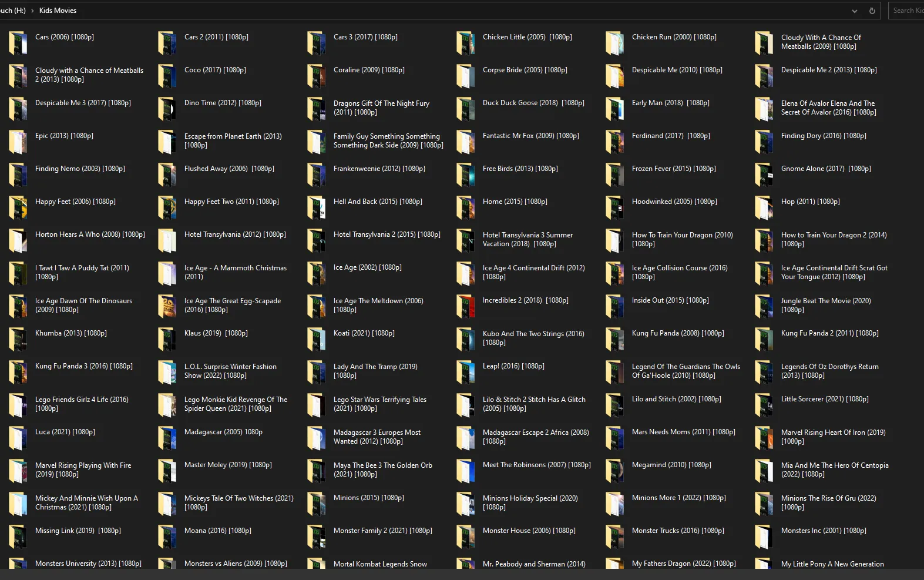Expand the chevron before Kids Movies breadcrumb

[x=32, y=11]
